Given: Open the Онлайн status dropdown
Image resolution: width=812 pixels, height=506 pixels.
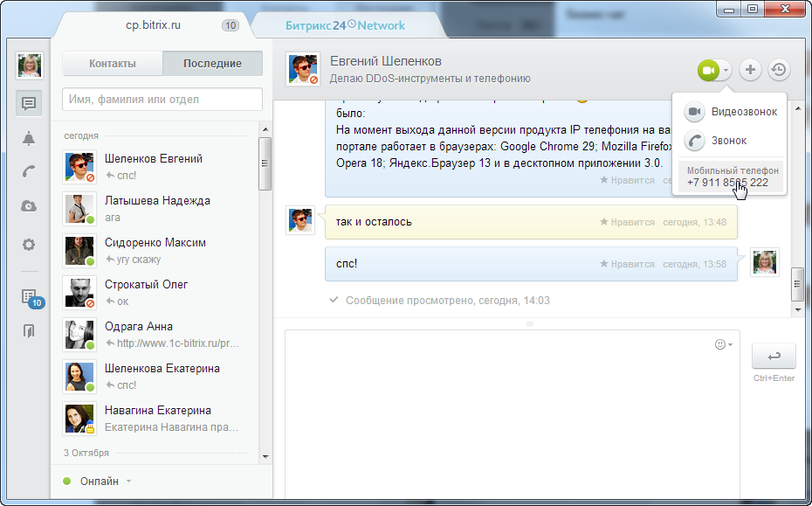Looking at the screenshot, I should pos(97,482).
